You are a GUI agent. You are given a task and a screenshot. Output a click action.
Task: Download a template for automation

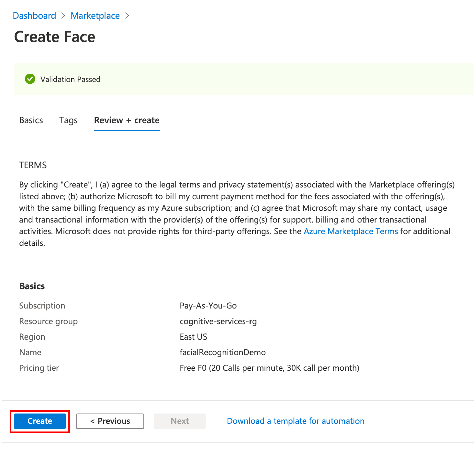tap(295, 421)
